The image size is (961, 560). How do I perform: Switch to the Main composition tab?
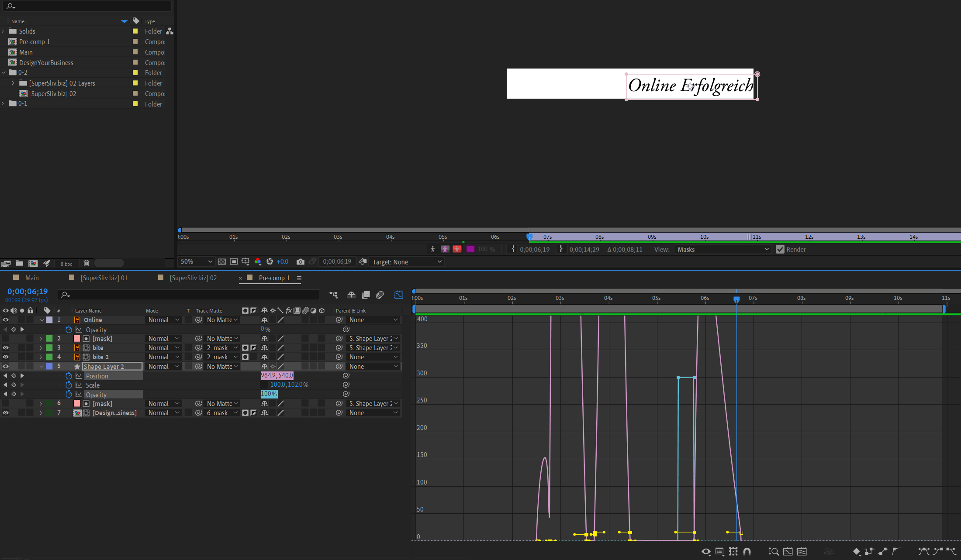[31, 278]
